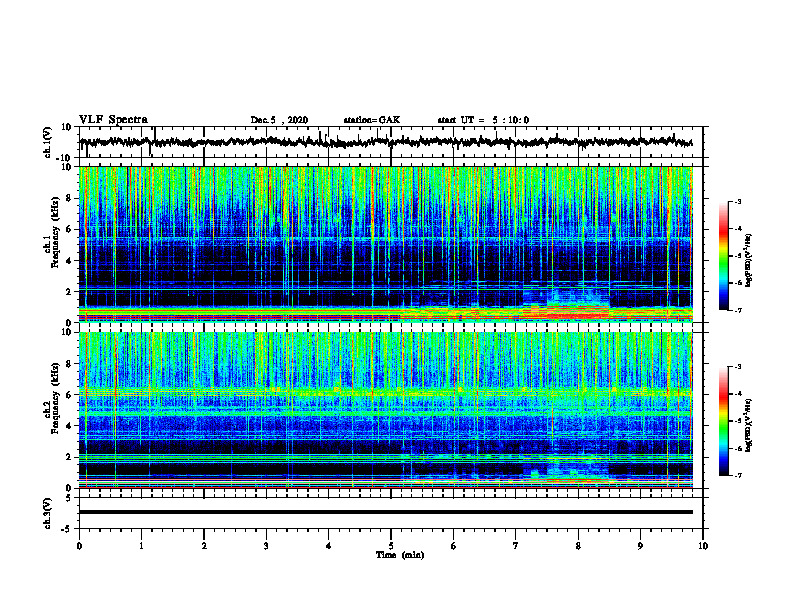Click the ch.1 PSD color scale bar

[x=724, y=256]
